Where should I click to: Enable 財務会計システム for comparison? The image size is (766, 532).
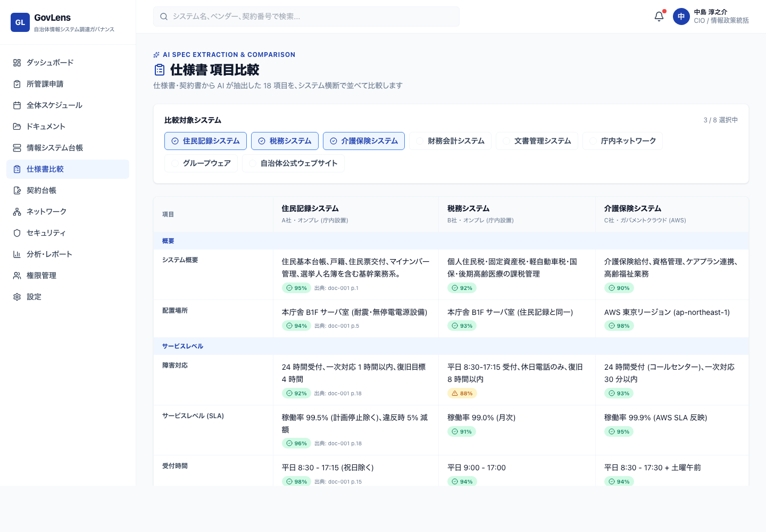pyautogui.click(x=450, y=141)
